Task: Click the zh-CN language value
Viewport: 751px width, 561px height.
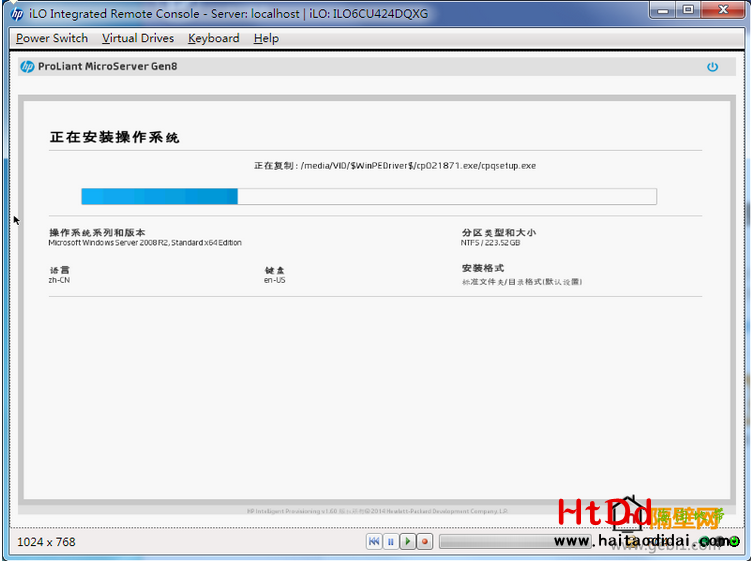Action: click(59, 280)
